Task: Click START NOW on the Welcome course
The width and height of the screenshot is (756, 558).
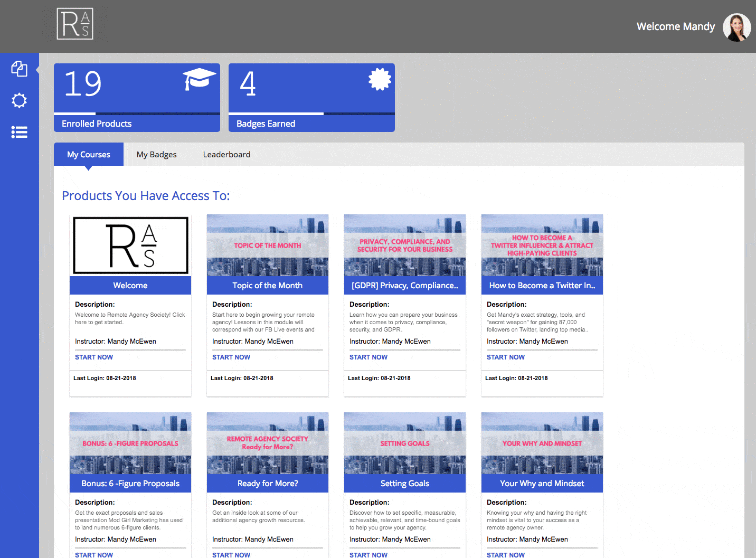Action: pos(93,357)
